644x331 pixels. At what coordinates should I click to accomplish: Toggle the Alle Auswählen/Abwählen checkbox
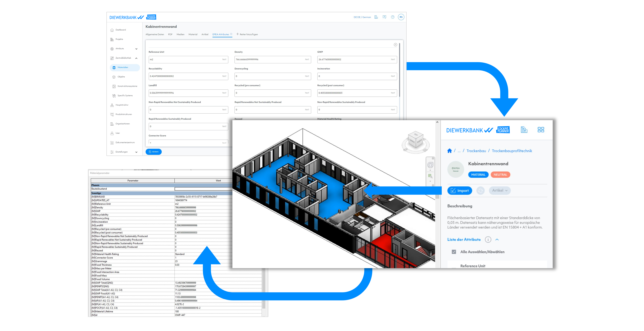click(453, 252)
